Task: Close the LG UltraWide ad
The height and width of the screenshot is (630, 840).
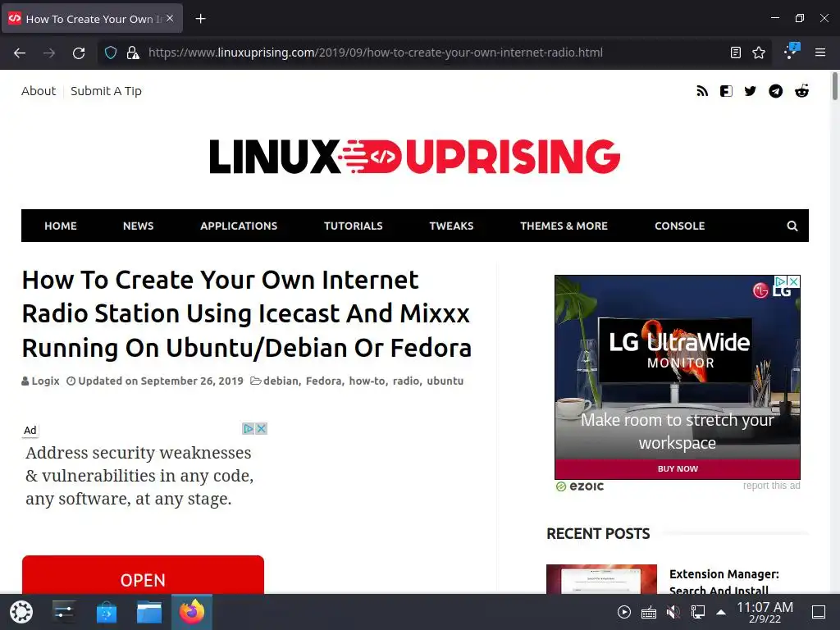Action: coord(794,281)
